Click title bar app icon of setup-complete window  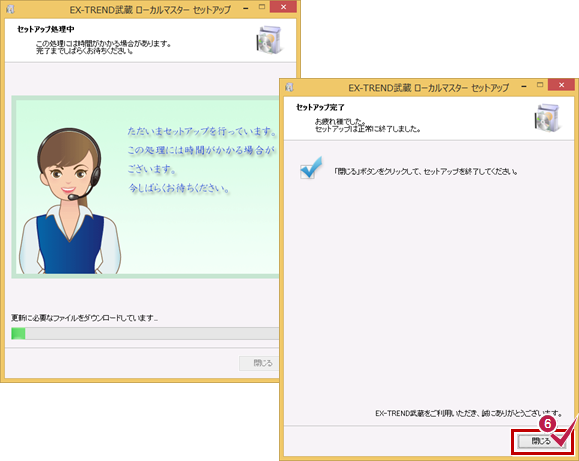click(x=289, y=87)
